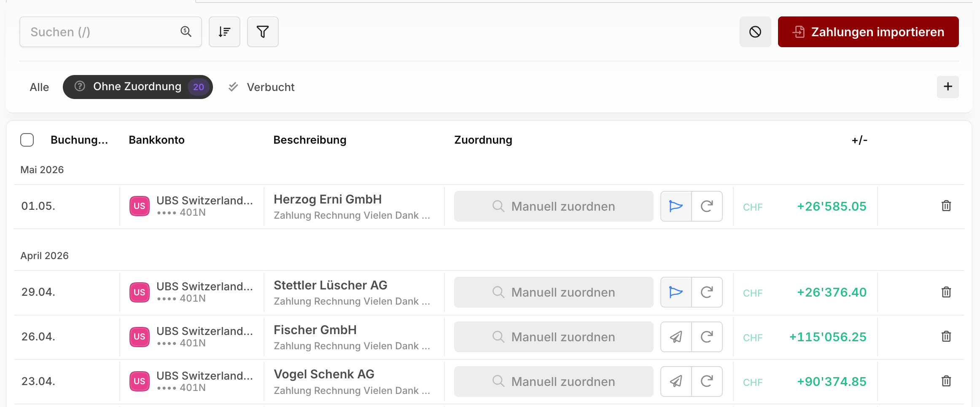
Task: Select the Ohne Zuordnung tab
Action: (x=138, y=87)
